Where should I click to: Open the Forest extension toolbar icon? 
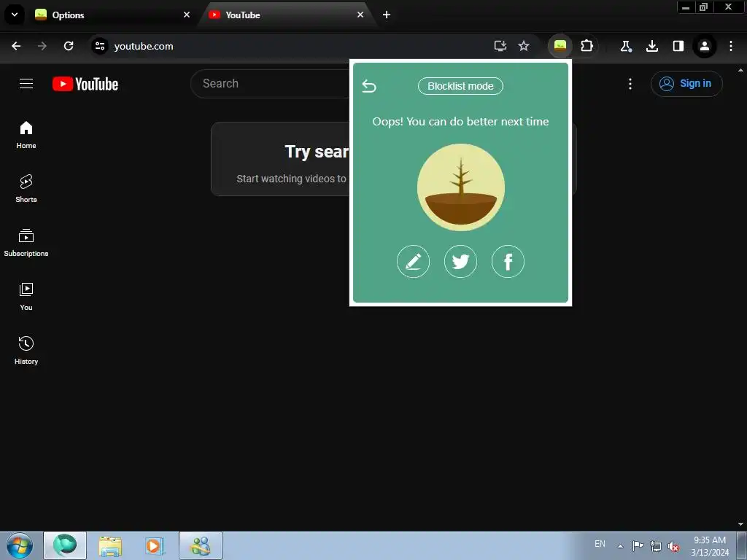tap(560, 46)
